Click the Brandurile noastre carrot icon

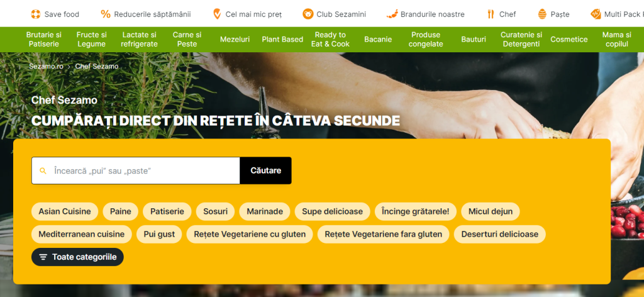(392, 14)
